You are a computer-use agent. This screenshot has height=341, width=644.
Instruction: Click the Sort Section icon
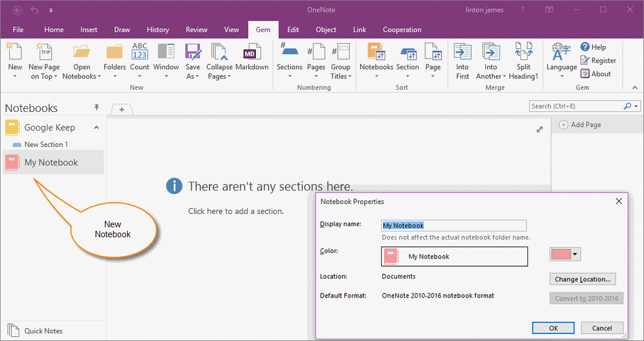pyautogui.click(x=408, y=53)
